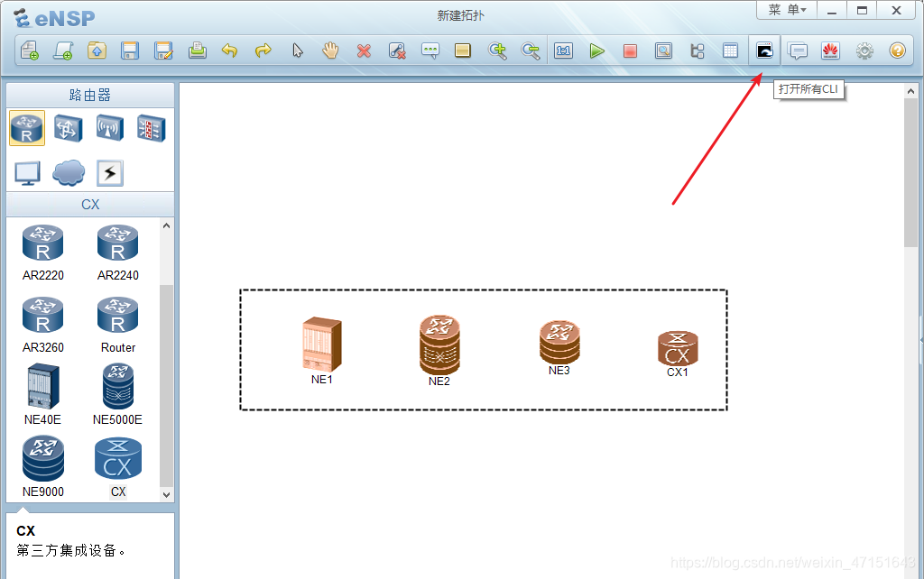Pick the AR2240 router model
The height and width of the screenshot is (579, 924).
click(x=118, y=253)
